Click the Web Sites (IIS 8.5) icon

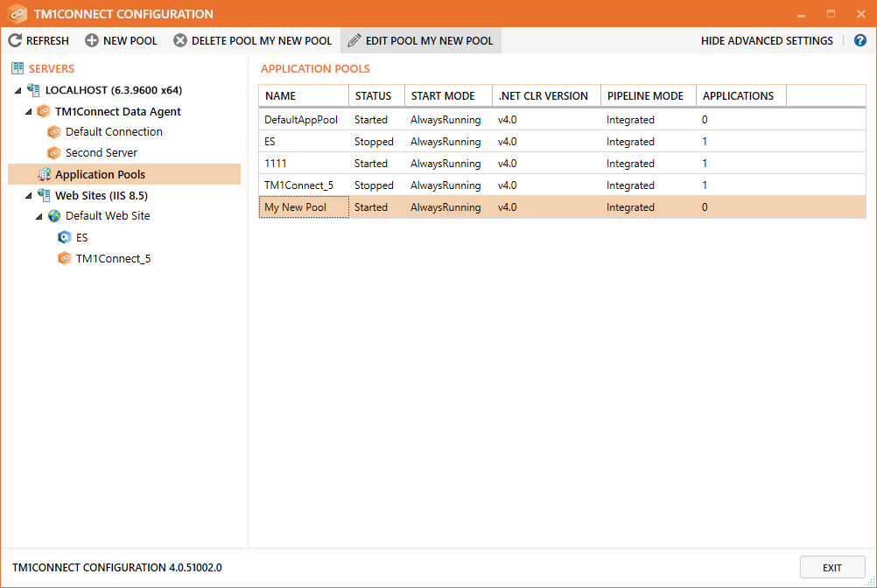44,195
